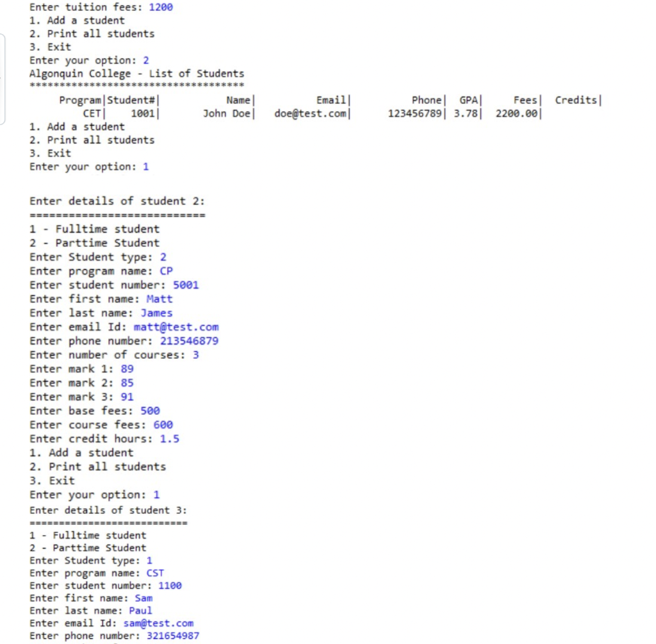Select the '1 - Fulltime student' choice line
Image resolution: width=656 pixels, height=644 pixels.
point(94,229)
